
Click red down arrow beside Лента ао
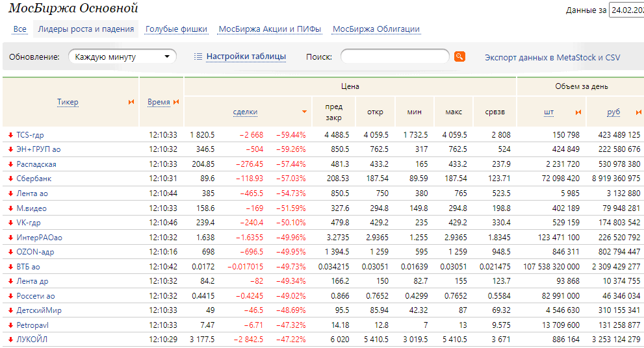pyautogui.click(x=10, y=193)
